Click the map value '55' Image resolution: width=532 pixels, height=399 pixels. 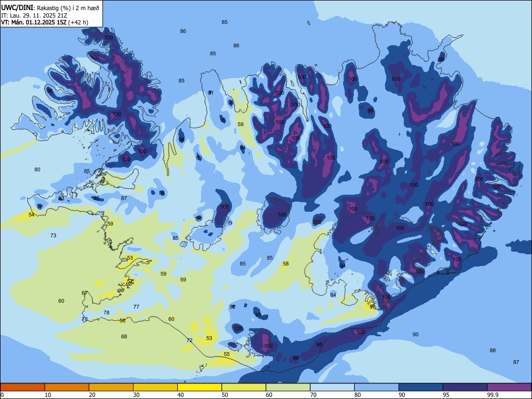coord(227,354)
